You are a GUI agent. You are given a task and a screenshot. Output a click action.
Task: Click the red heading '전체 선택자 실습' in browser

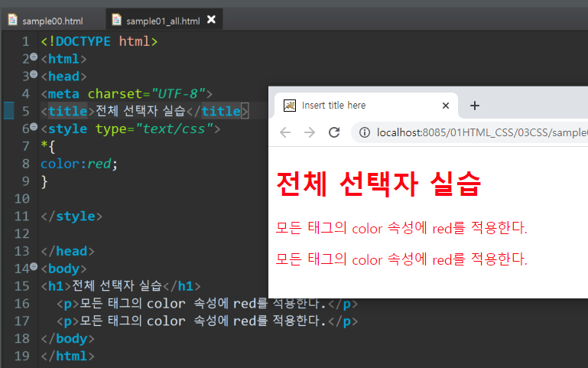[378, 184]
